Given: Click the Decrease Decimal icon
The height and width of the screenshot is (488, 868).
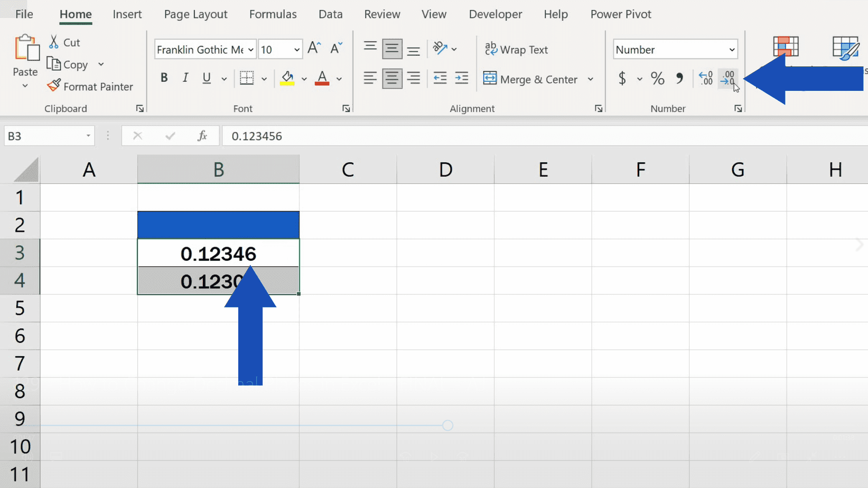Looking at the screenshot, I should [728, 78].
